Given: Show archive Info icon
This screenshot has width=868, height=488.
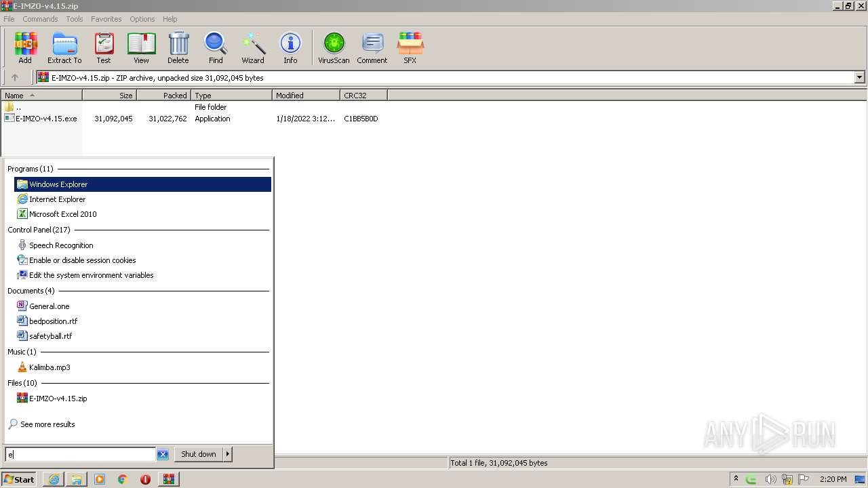Looking at the screenshot, I should click(x=290, y=48).
